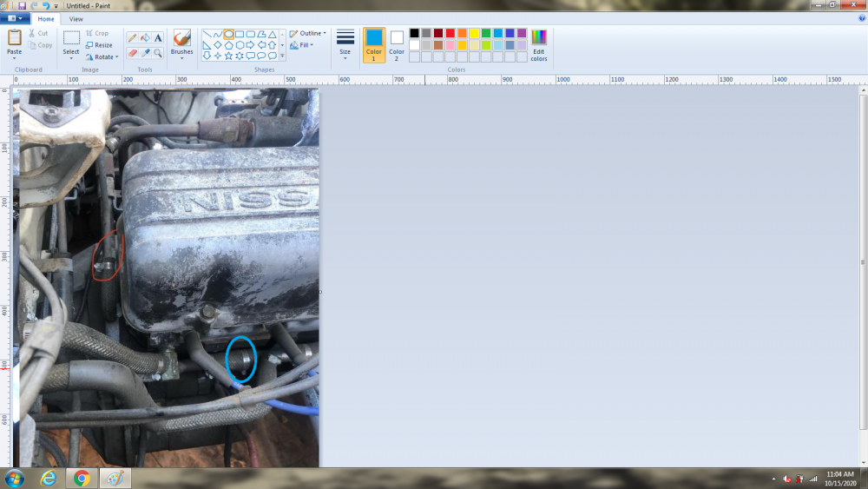Viewport: 868px width, 489px height.
Task: Activate Color 2 background swatch
Action: point(397,45)
